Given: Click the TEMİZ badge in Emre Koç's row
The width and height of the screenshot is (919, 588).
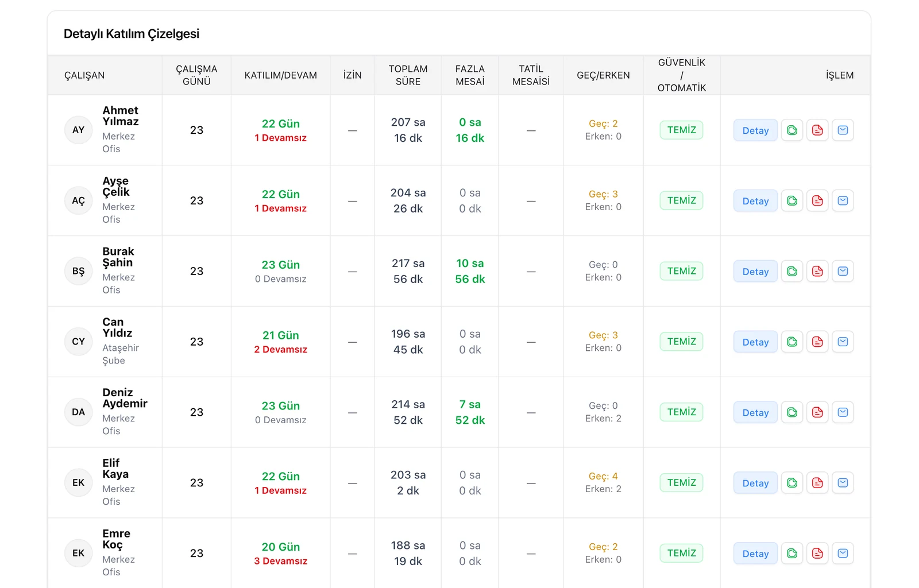Looking at the screenshot, I should tap(682, 553).
